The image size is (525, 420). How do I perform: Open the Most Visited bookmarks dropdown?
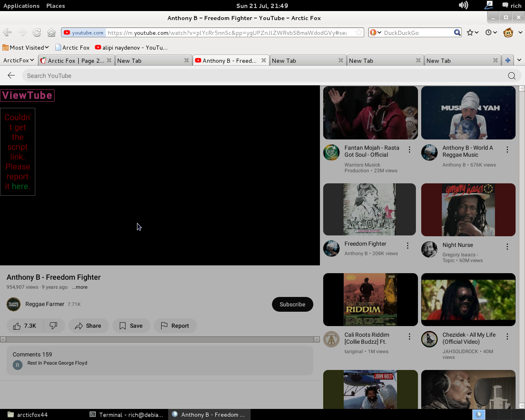(26, 48)
